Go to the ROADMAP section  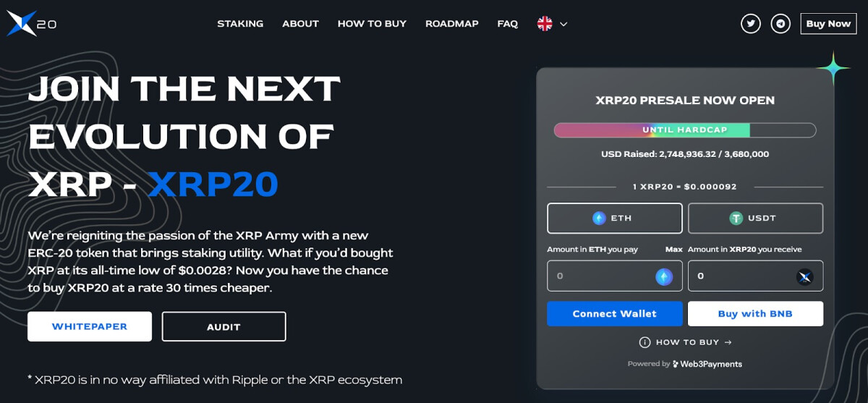point(452,24)
